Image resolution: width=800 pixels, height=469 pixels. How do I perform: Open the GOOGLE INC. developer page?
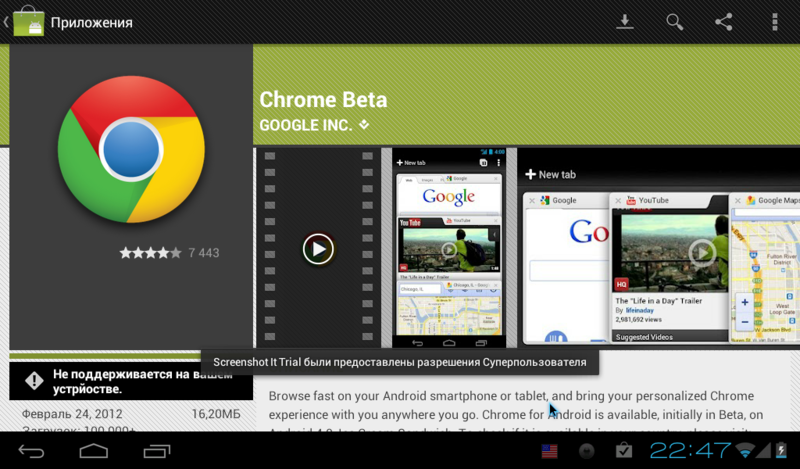[x=306, y=125]
